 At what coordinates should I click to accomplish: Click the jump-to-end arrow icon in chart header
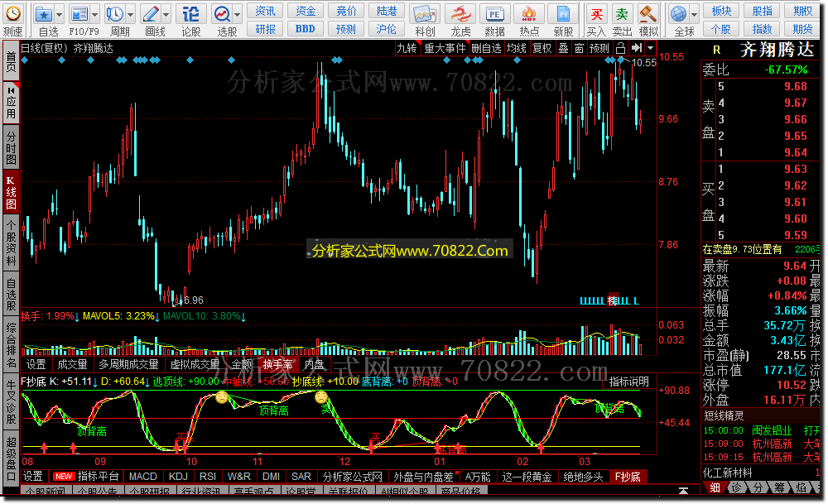[x=637, y=48]
